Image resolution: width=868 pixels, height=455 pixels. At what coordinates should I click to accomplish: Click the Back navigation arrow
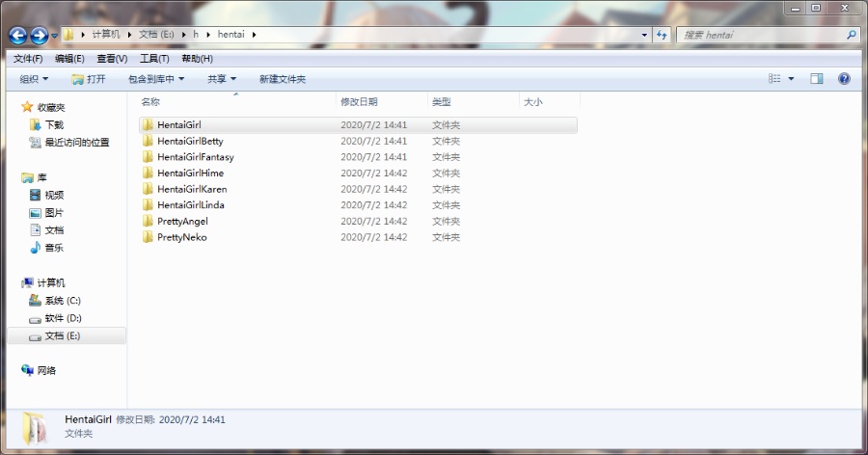coord(18,36)
